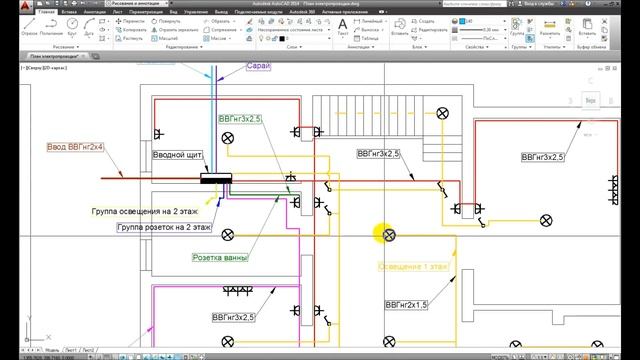Select the large Текст tool
640x360 pixels.
click(343, 27)
